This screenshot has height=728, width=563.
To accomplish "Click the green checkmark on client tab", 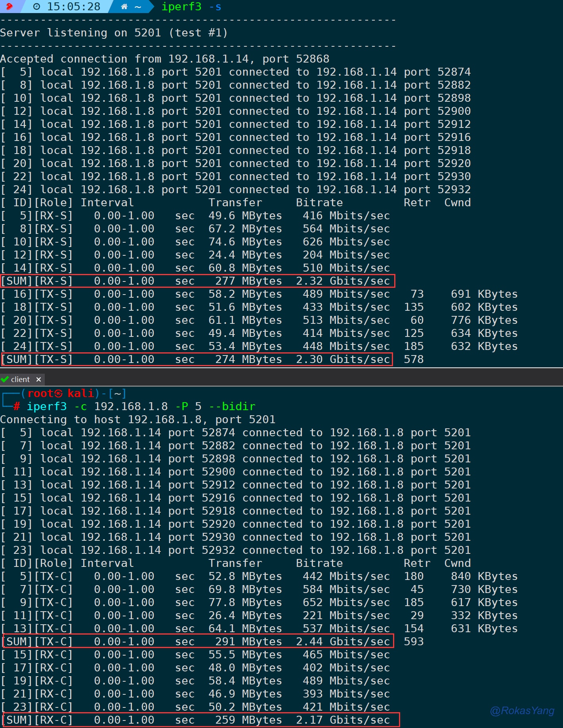I will click(x=5, y=379).
